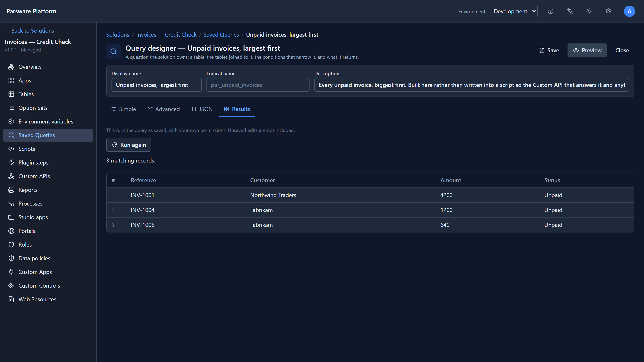Switch to the Simple tab
This screenshot has width=644, height=362.
coord(124,109)
